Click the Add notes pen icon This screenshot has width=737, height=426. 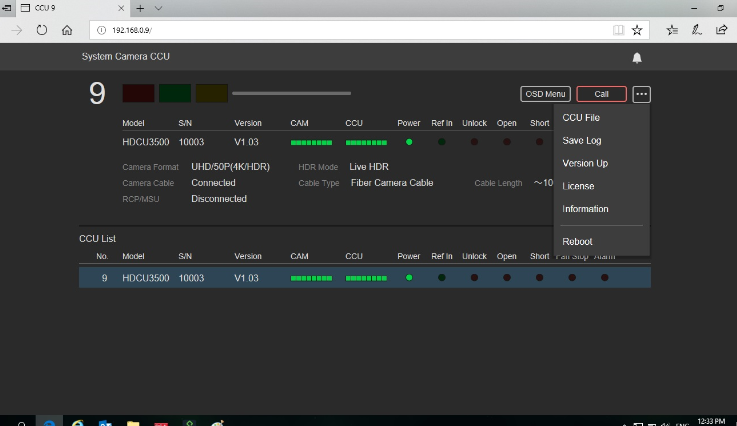tap(696, 30)
